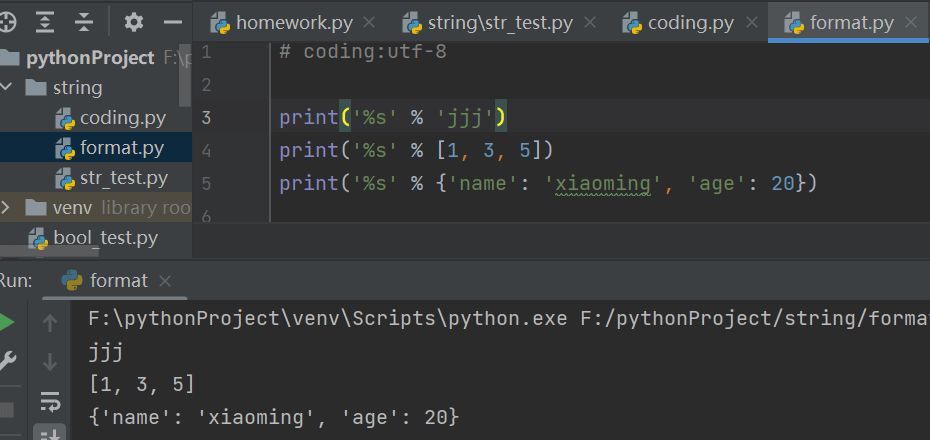Click the Down the Stack Trace arrow
930x440 pixels.
click(50, 361)
